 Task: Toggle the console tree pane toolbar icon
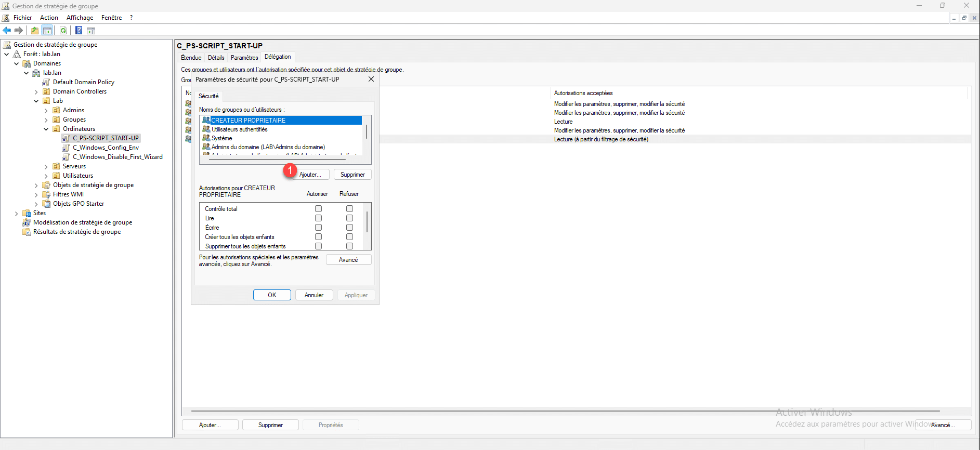47,31
